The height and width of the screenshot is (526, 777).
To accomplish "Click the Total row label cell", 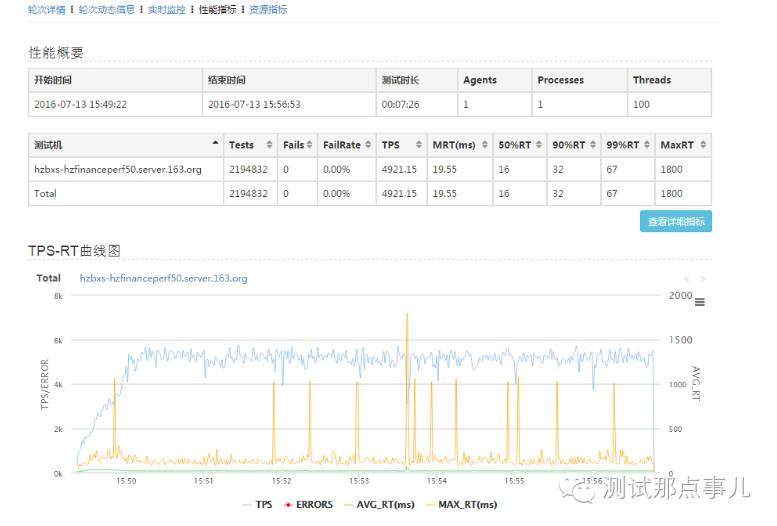I will point(126,193).
